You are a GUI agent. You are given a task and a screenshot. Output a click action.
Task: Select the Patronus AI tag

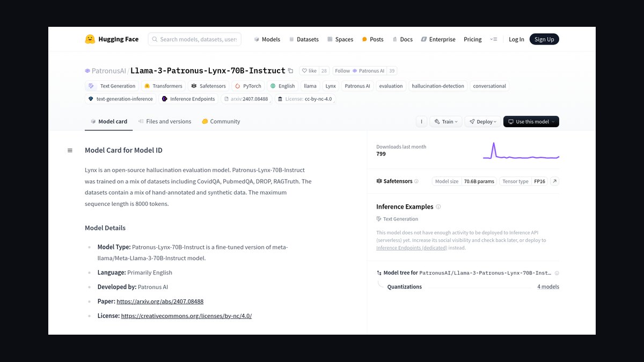[x=357, y=86]
